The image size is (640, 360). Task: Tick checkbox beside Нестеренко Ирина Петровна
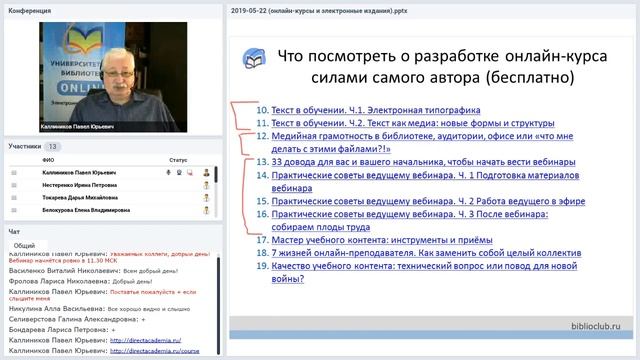[14, 185]
